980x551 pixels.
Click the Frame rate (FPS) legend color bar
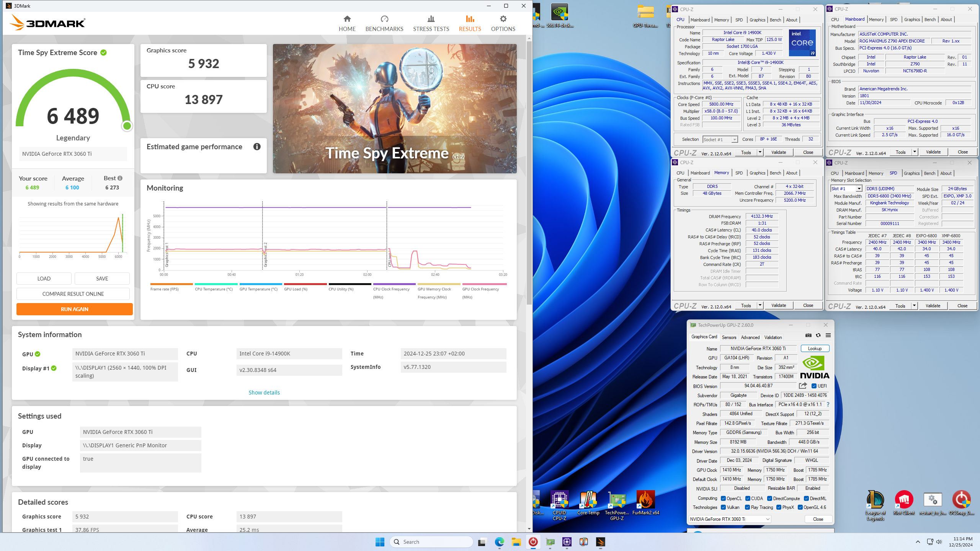[x=171, y=284]
